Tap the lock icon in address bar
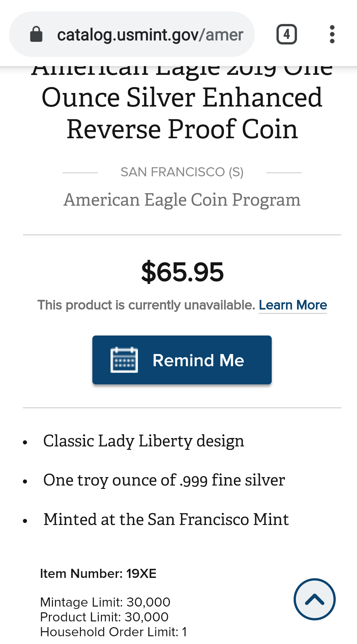The image size is (357, 644). (36, 34)
